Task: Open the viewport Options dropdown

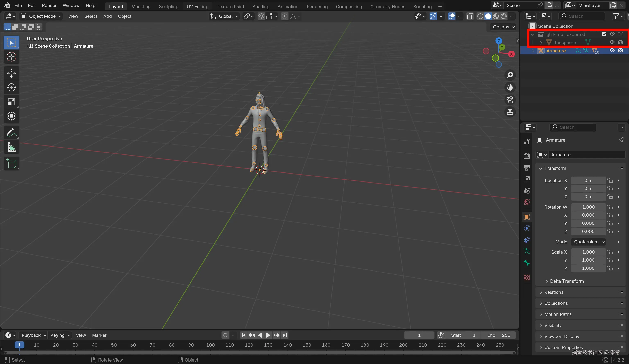Action: point(504,27)
